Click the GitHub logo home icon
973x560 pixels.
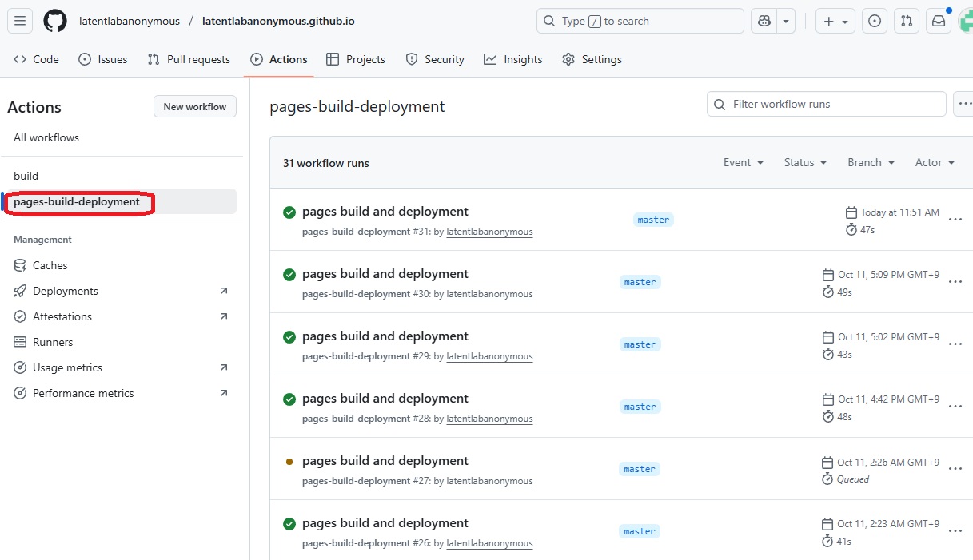(x=55, y=21)
